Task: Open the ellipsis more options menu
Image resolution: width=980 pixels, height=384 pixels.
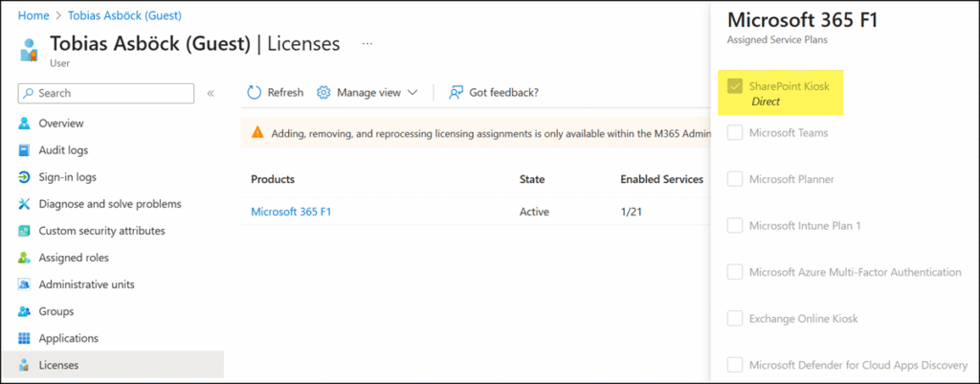Action: 367,43
